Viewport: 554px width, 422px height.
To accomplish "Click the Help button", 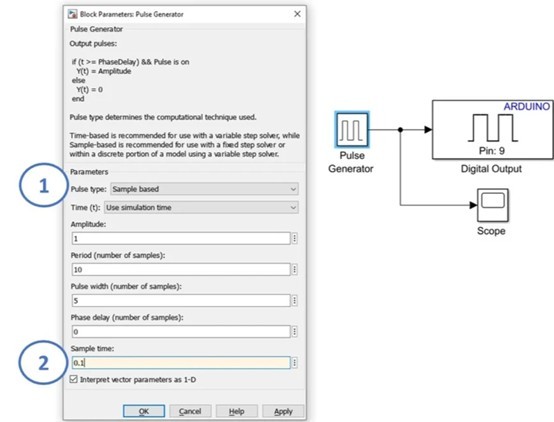I will [x=236, y=411].
